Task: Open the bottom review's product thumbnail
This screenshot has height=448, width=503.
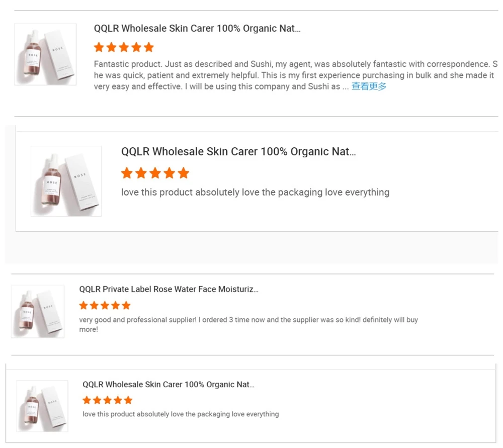Action: tap(42, 406)
